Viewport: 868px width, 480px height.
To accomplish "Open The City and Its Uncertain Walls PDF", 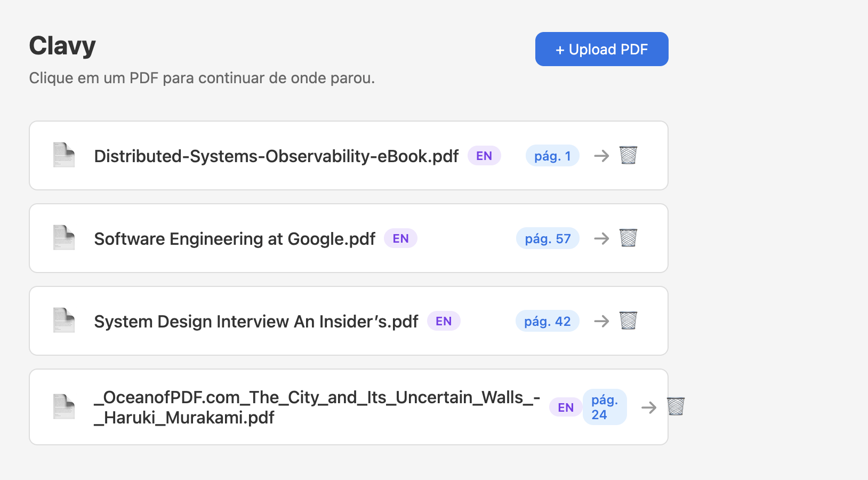I will [317, 407].
